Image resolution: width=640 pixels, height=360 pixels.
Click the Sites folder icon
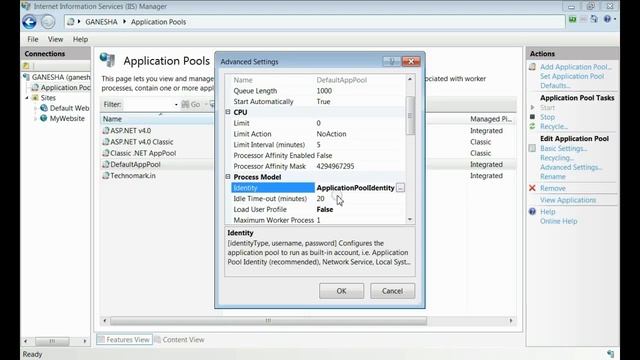point(36,98)
